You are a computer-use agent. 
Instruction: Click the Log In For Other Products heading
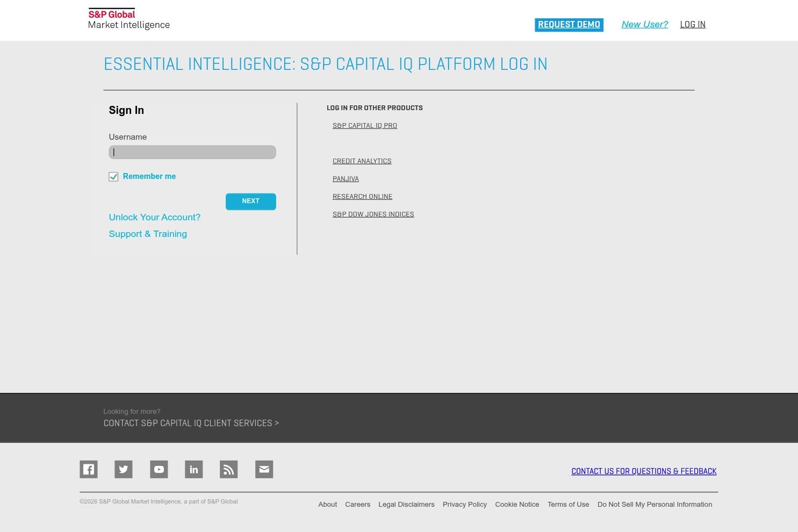(x=375, y=108)
